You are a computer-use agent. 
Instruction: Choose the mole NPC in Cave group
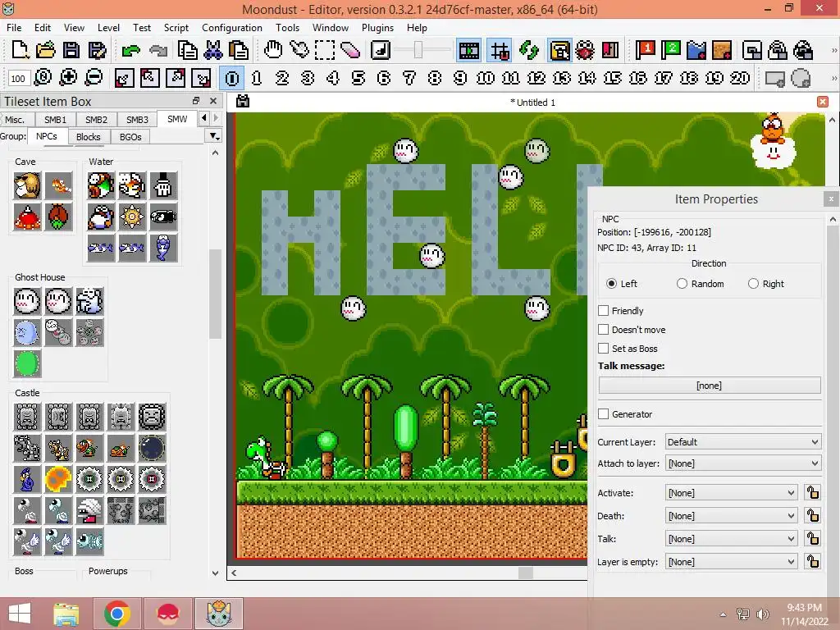click(x=27, y=185)
